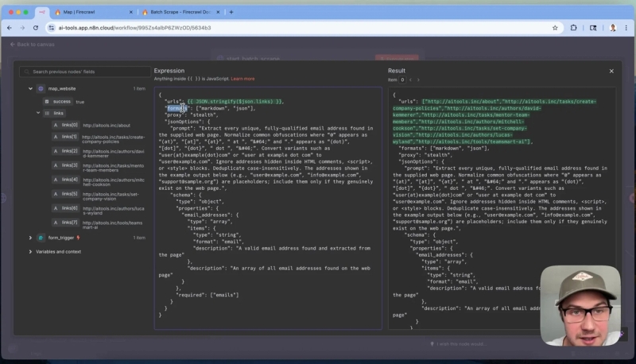Bookmark this page with the star icon
The image size is (636, 364).
tap(555, 27)
